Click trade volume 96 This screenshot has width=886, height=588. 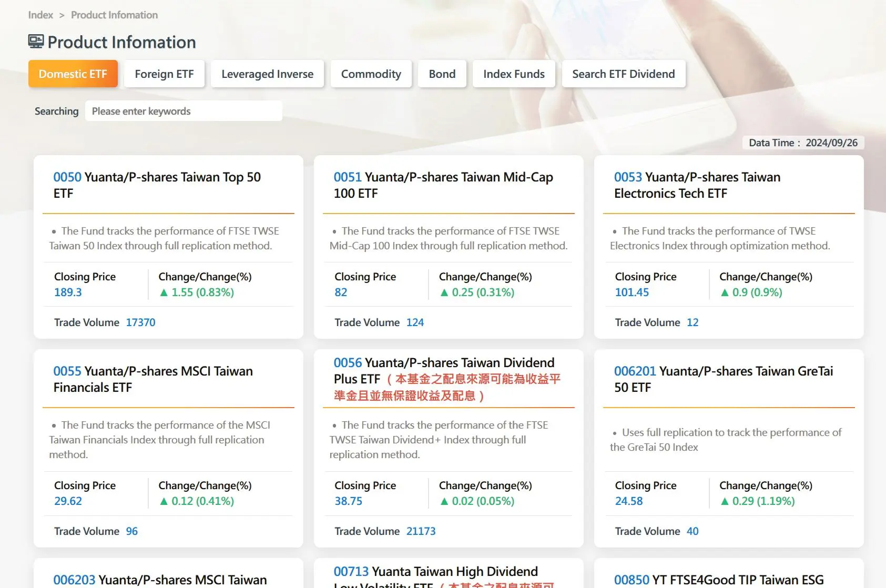coord(131,531)
